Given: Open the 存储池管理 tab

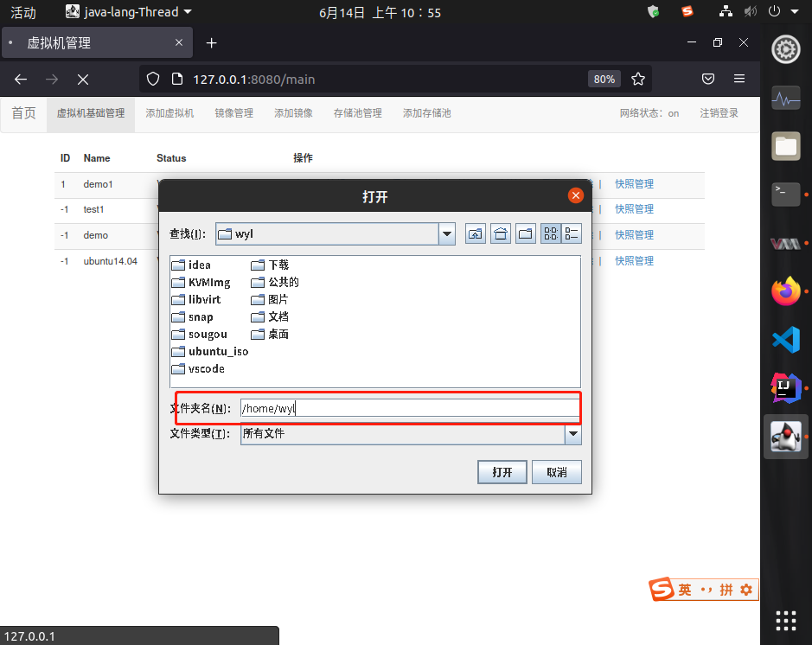Looking at the screenshot, I should click(358, 113).
